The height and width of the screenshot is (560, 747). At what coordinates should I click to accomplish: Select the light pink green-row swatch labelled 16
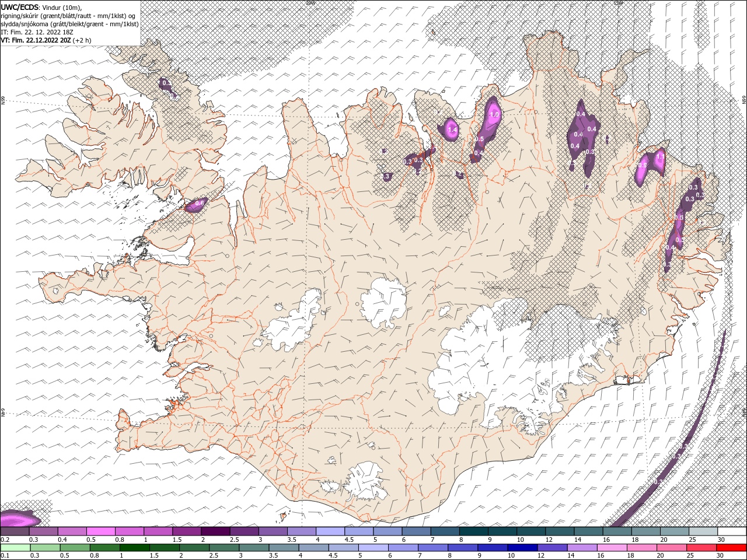click(611, 548)
